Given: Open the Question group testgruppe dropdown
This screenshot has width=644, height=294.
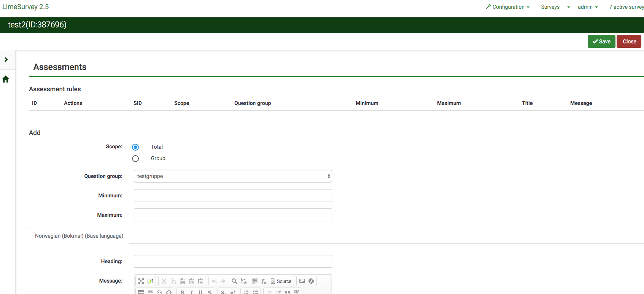Looking at the screenshot, I should [233, 176].
